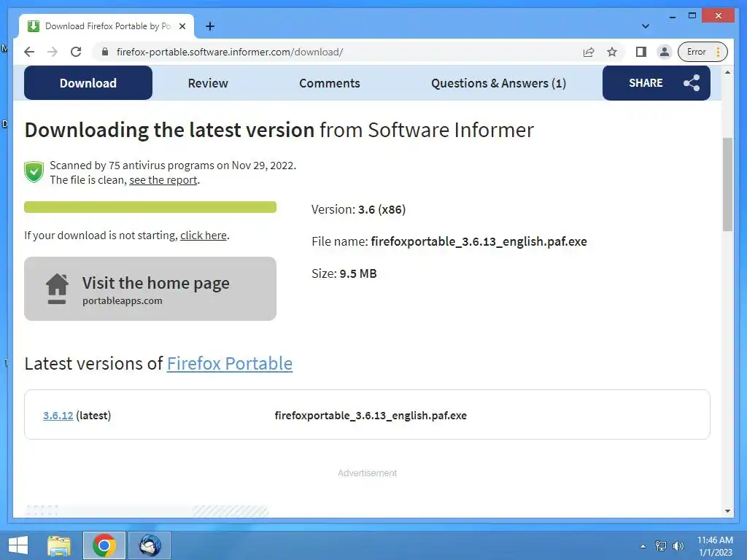This screenshot has width=747, height=560.
Task: Open the Chrome Error menu button
Action: point(703,52)
